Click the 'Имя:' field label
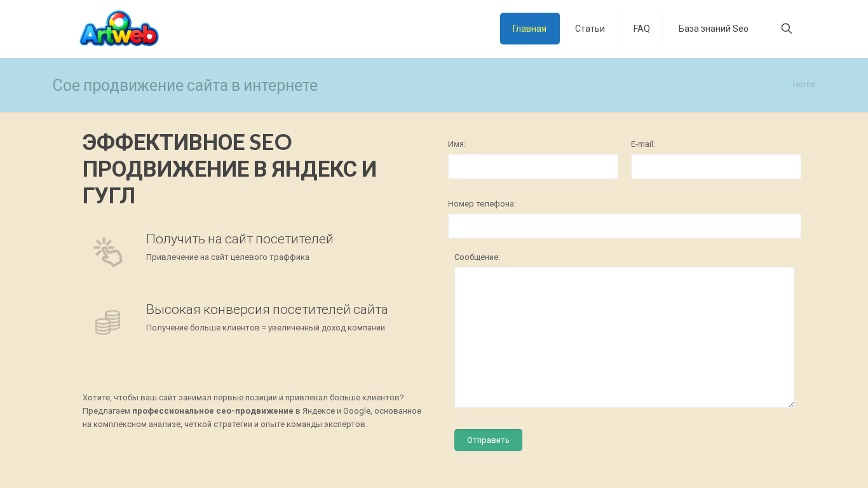This screenshot has width=868, height=488. 457,144
